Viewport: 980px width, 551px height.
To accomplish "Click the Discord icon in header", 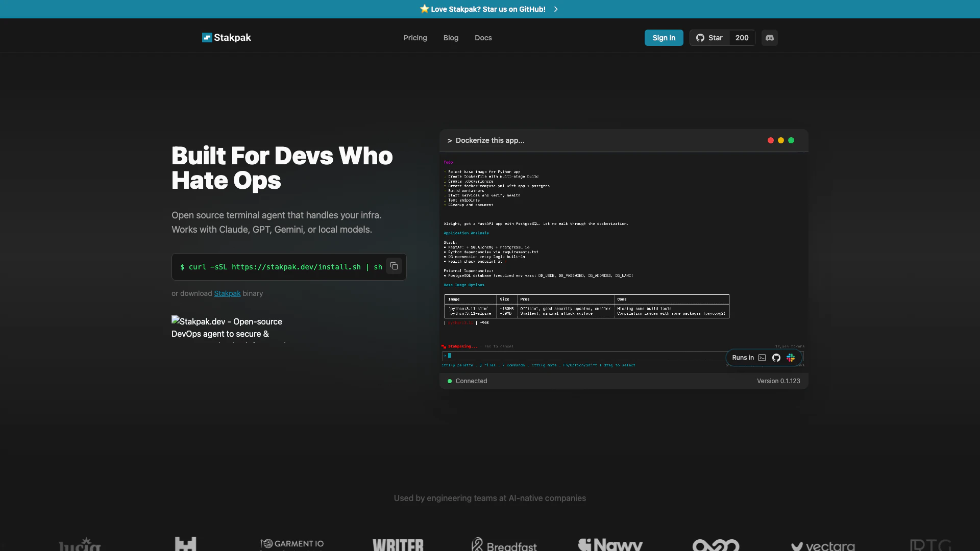I will pos(769,38).
